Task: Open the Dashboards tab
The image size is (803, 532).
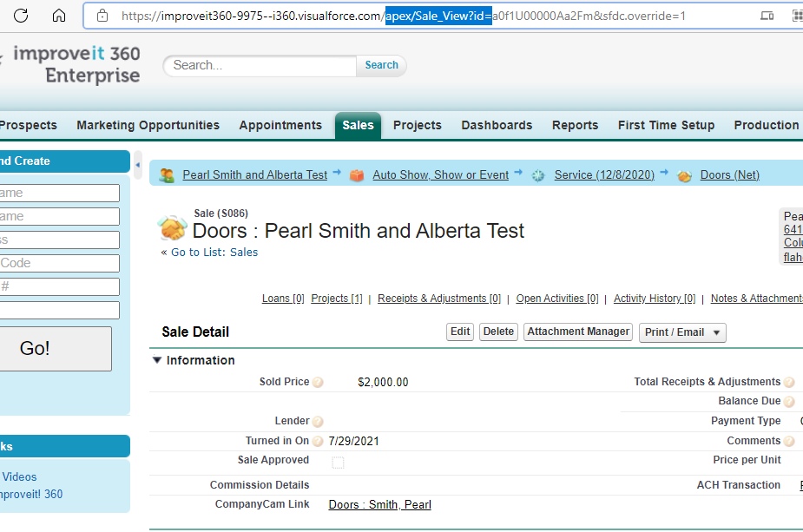Action: point(497,126)
